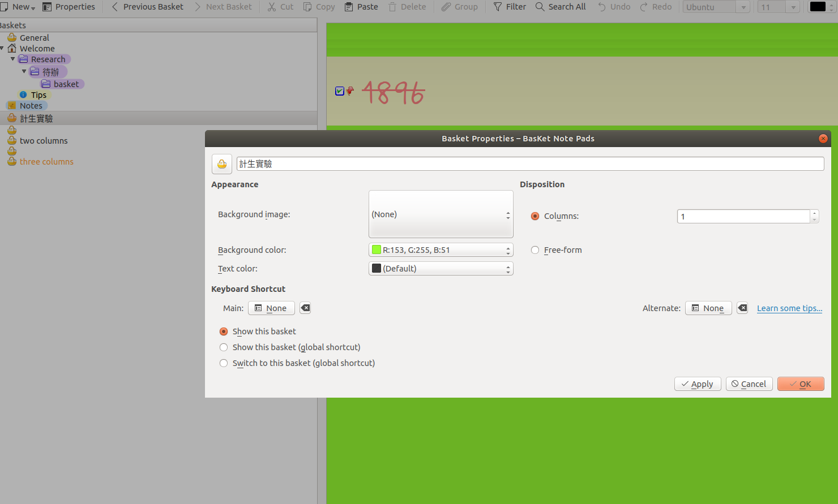Select the Notes basket in tree
838x504 pixels.
coord(31,106)
